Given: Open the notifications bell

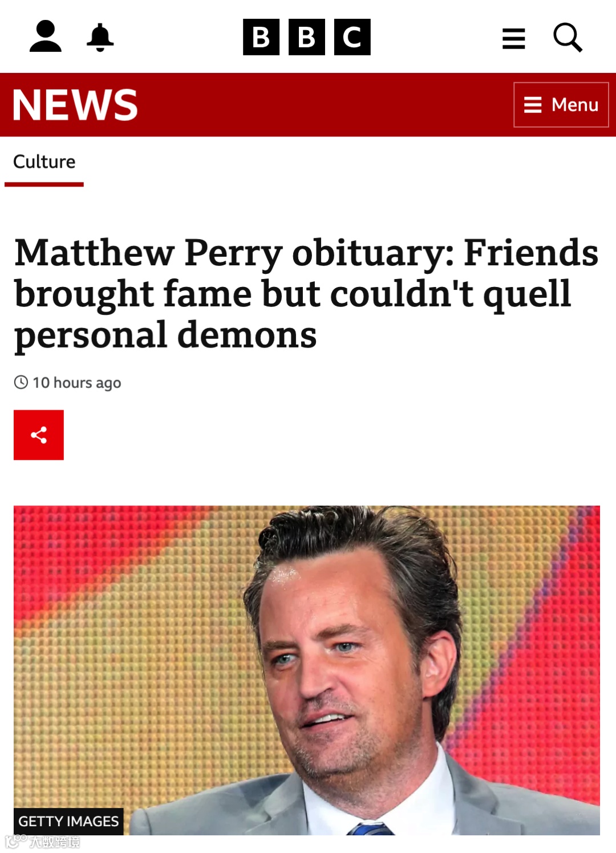Looking at the screenshot, I should click(100, 38).
